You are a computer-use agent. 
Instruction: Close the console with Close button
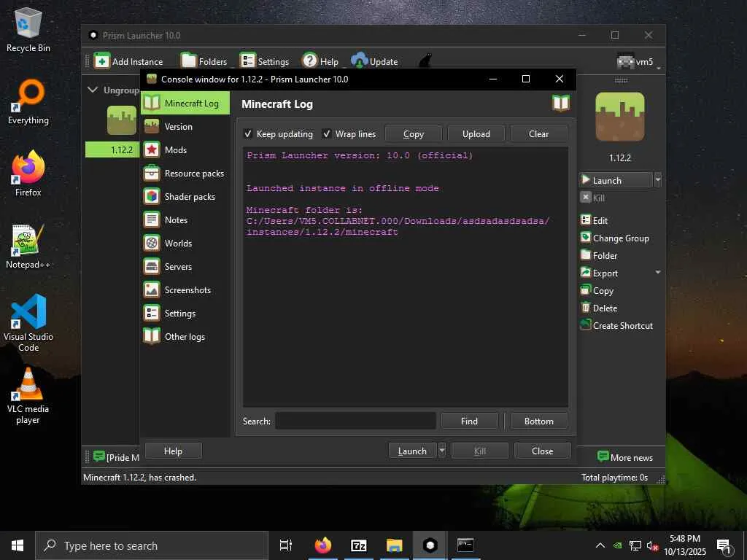(542, 451)
